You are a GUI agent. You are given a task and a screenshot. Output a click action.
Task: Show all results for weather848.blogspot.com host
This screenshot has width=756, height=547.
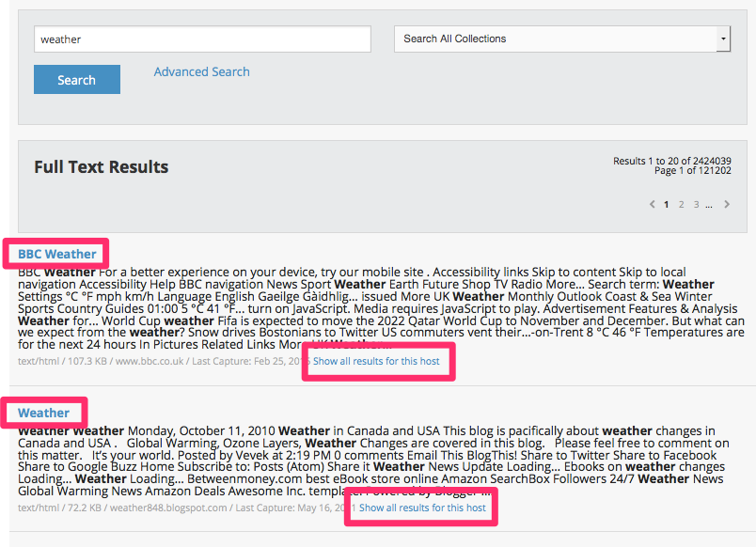coord(422,508)
